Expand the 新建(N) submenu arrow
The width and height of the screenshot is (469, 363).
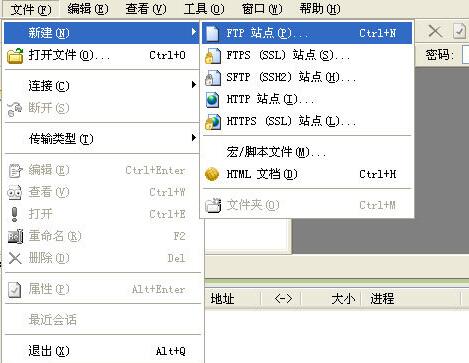(x=194, y=32)
